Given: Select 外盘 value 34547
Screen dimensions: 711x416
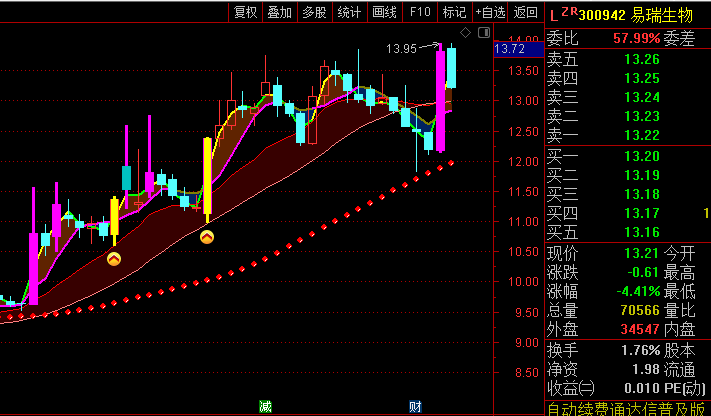Looking at the screenshot, I should pyautogui.click(x=640, y=329).
